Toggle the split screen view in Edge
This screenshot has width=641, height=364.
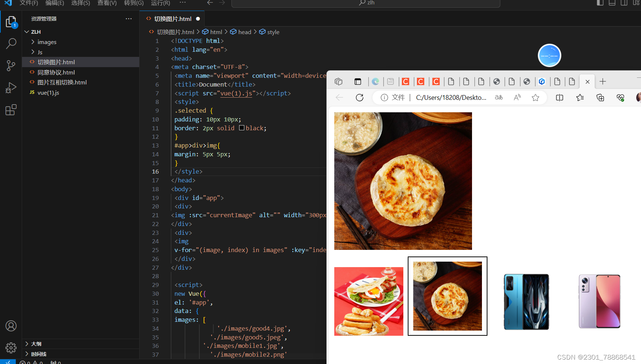point(559,97)
